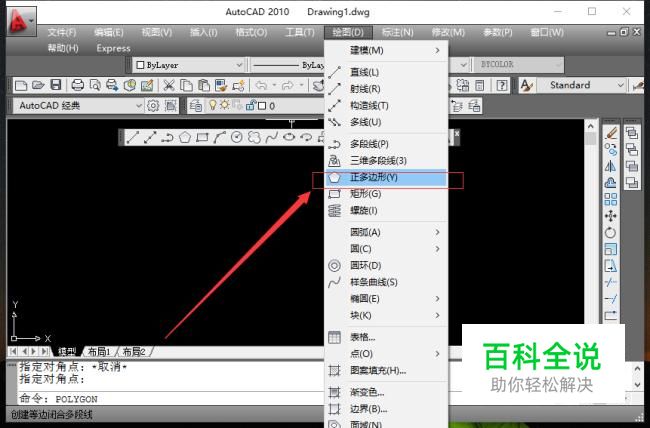Toggle the layer lock padlock icon
The image size is (650, 428).
[250, 106]
